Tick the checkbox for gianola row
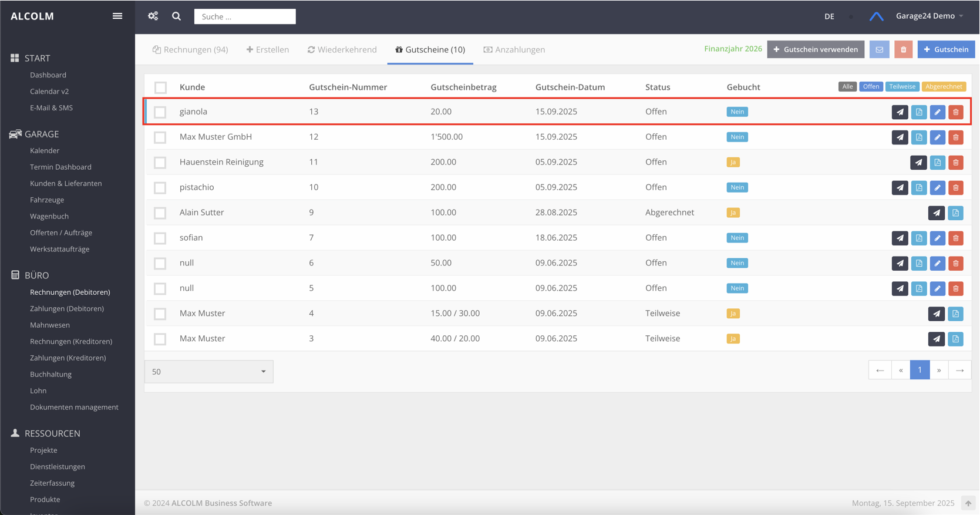The height and width of the screenshot is (515, 980). click(160, 112)
